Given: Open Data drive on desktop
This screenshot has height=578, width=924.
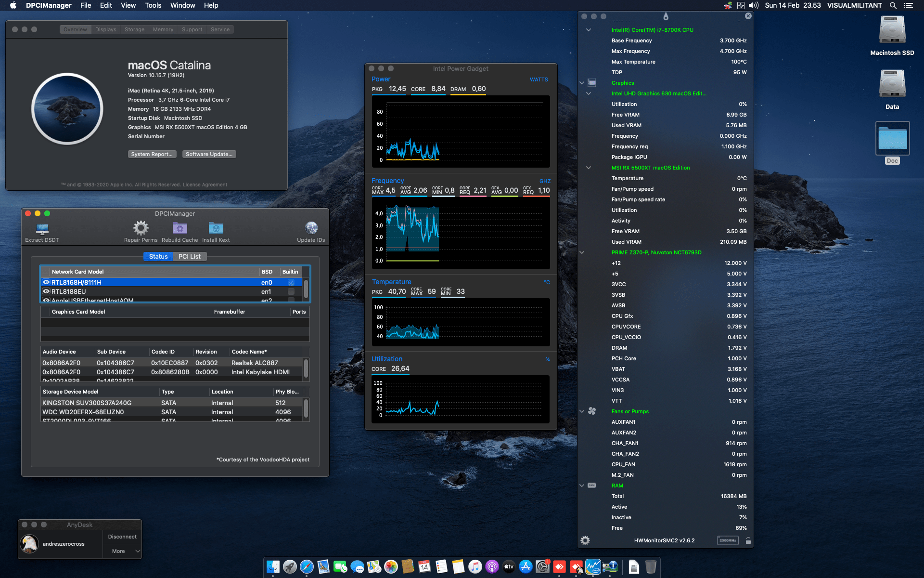Looking at the screenshot, I should [892, 84].
